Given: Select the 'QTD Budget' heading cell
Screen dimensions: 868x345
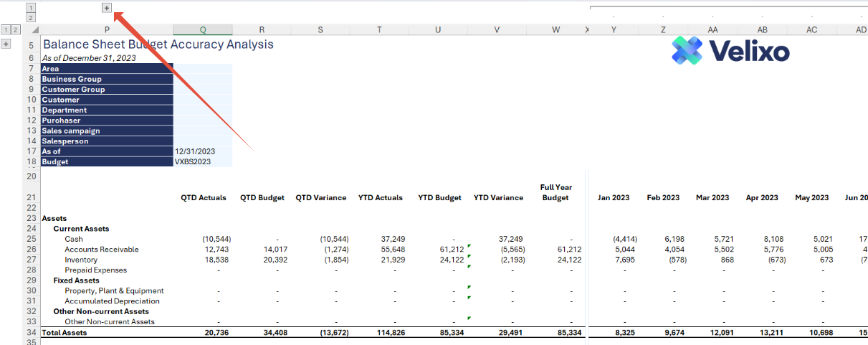Looking at the screenshot, I should (x=262, y=197).
